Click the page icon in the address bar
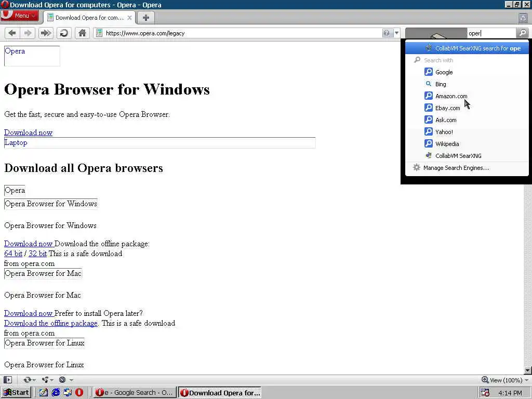The height and width of the screenshot is (399, 532). click(x=99, y=33)
